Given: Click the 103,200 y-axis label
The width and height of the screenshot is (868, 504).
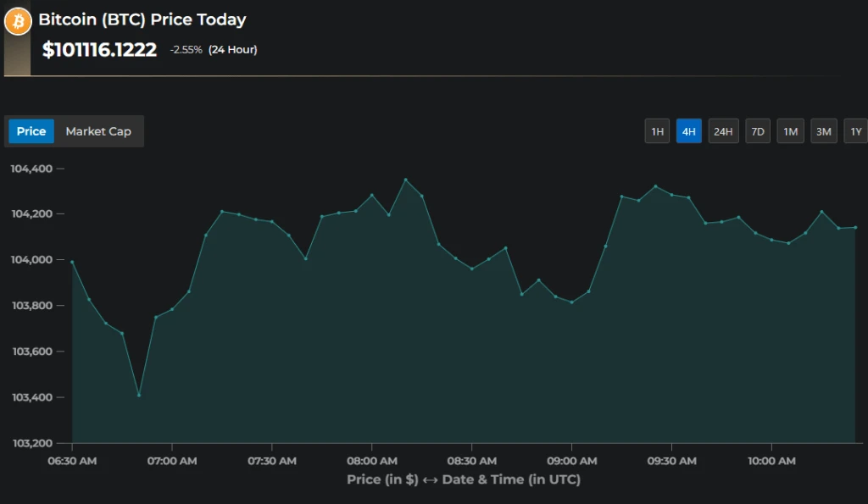Looking at the screenshot, I should [31, 443].
